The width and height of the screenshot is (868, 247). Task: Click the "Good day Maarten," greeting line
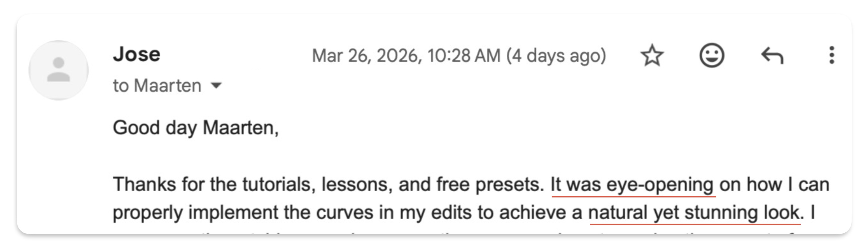coord(195,128)
